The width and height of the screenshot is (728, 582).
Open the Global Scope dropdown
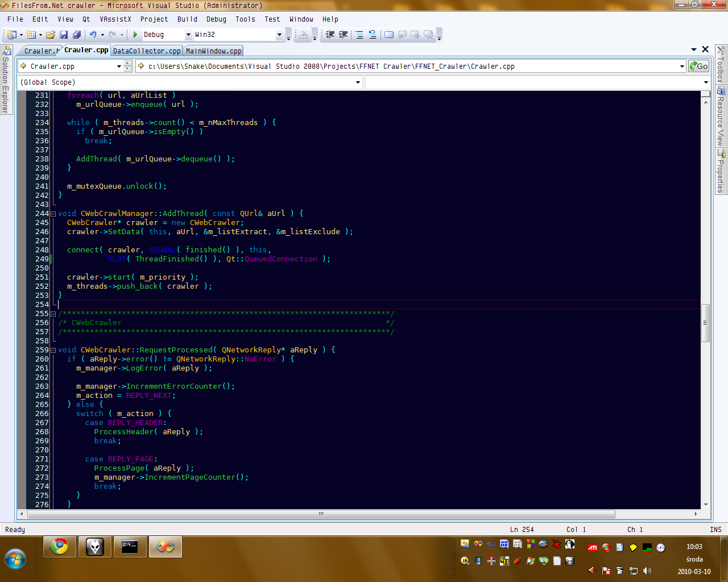[x=358, y=82]
